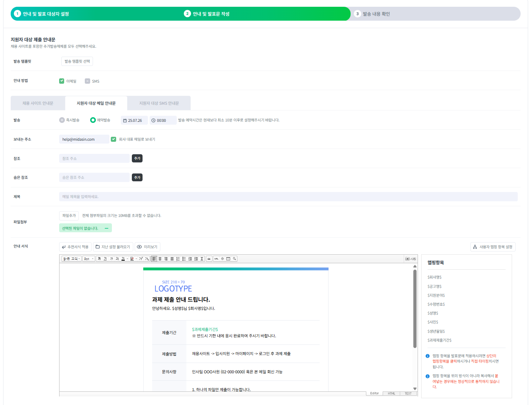Screen dimensions: 532x405
Task: Open the font color picker dropdown arrow
Action: tap(127, 259)
